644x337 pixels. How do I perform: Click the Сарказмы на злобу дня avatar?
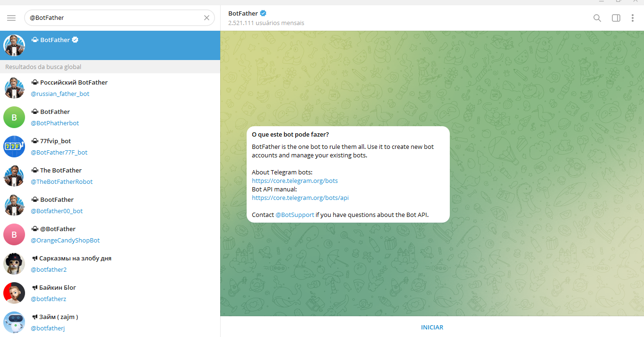point(14,264)
